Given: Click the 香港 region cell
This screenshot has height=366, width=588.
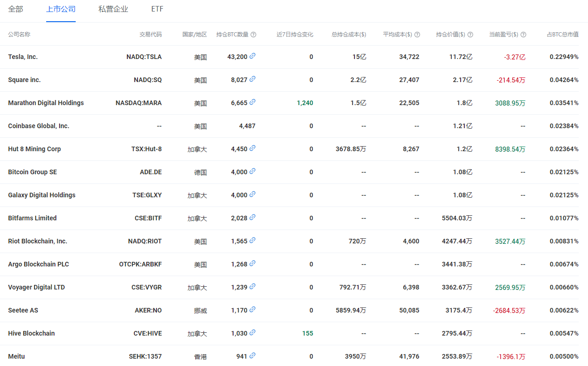Looking at the screenshot, I should [x=200, y=356].
